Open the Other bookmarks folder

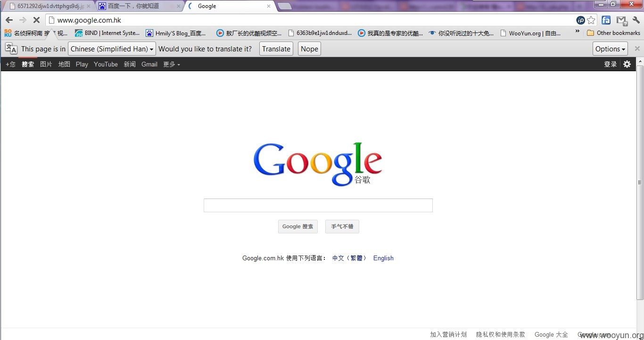(x=613, y=33)
